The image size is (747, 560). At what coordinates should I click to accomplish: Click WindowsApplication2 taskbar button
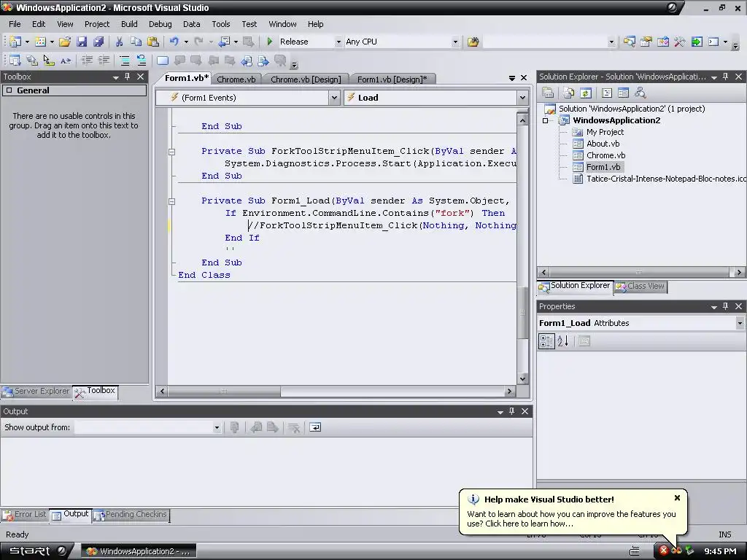pos(138,551)
